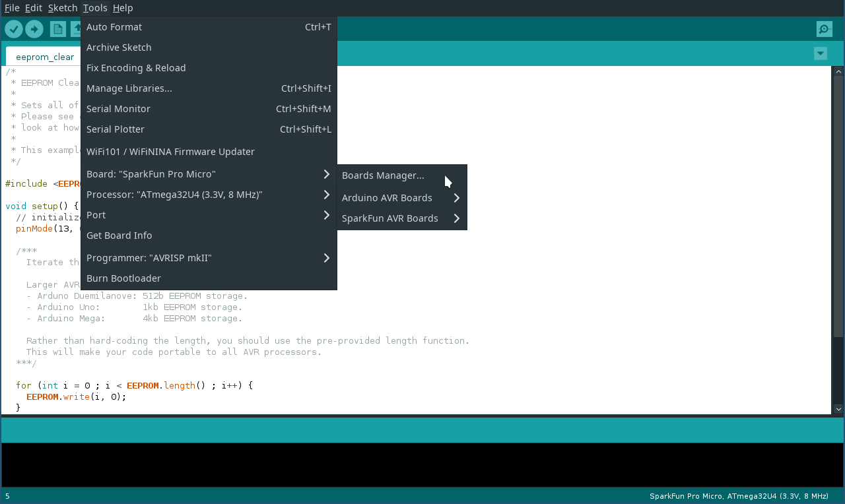Click the New sketch file icon

[58, 29]
